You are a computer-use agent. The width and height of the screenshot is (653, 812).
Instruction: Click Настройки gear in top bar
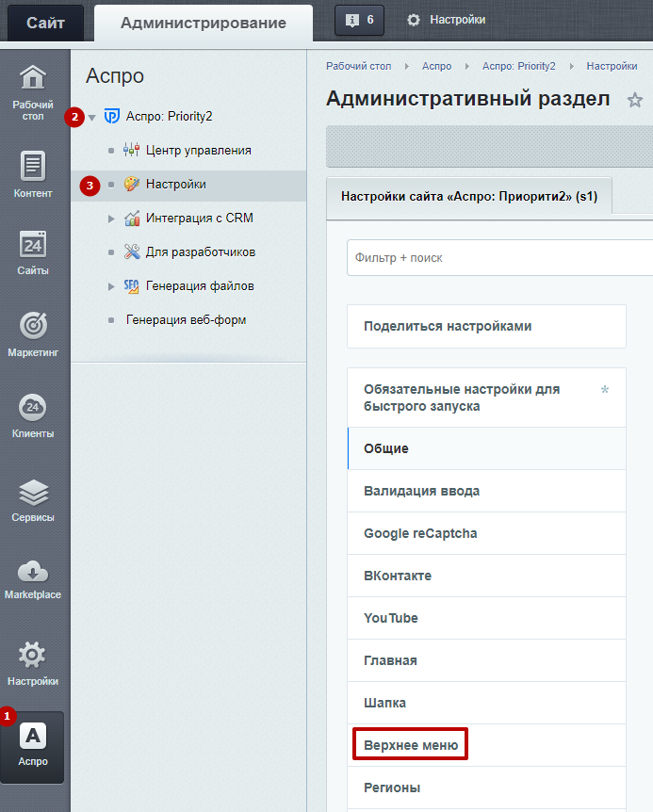(x=446, y=20)
